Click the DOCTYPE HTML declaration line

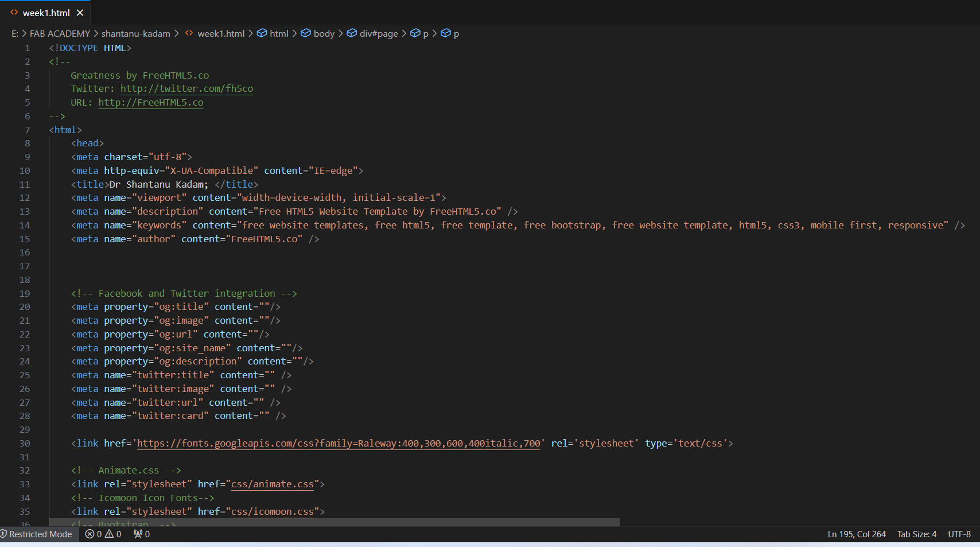pos(90,48)
